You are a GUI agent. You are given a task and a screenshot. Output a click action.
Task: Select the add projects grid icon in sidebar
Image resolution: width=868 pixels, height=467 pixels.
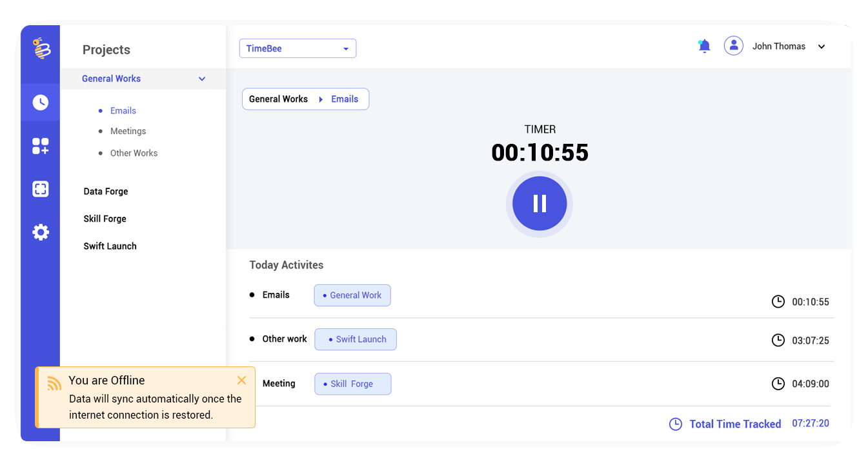pos(40,145)
